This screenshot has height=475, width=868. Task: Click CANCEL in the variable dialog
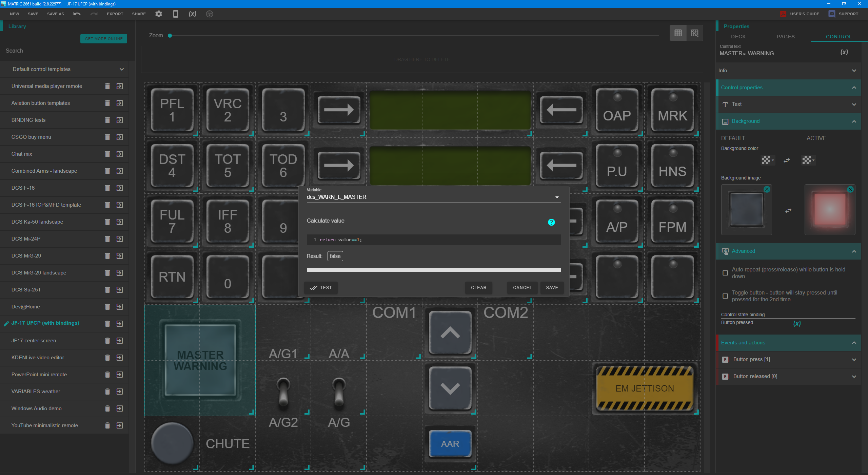pyautogui.click(x=522, y=288)
